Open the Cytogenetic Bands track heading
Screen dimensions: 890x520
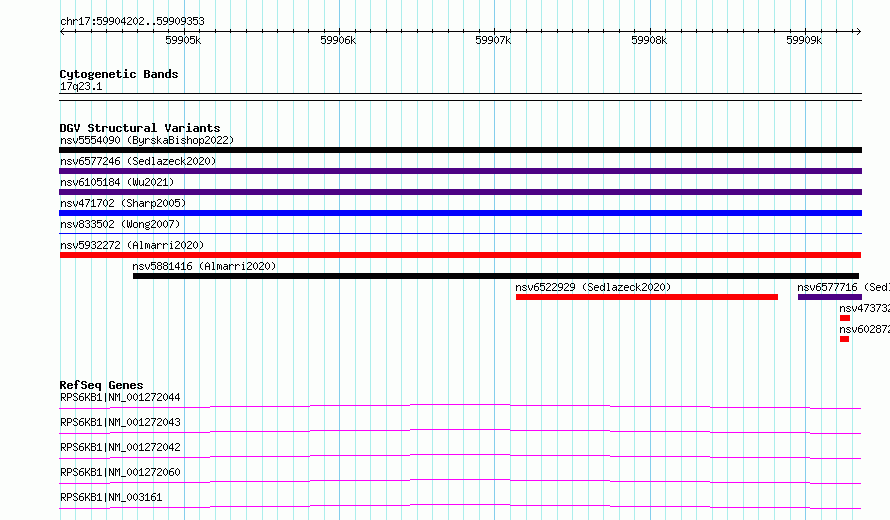(x=119, y=74)
